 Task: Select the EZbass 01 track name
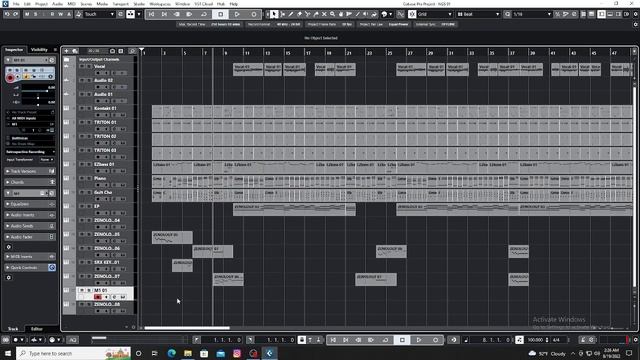[x=104, y=164]
